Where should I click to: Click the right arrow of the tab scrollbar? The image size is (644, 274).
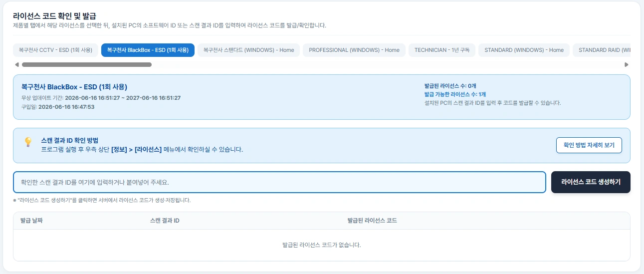(627, 64)
